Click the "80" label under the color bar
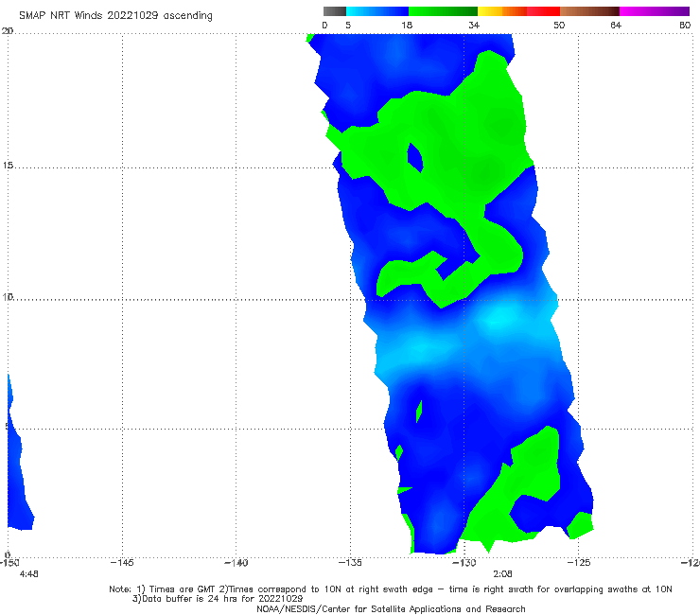Viewport: 700px width, 615px height. (685, 26)
